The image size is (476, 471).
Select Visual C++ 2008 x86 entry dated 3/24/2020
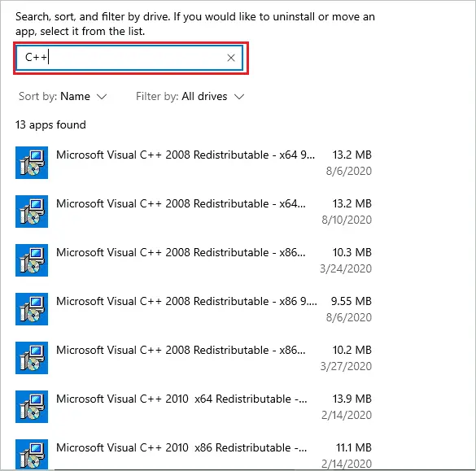tap(181, 252)
